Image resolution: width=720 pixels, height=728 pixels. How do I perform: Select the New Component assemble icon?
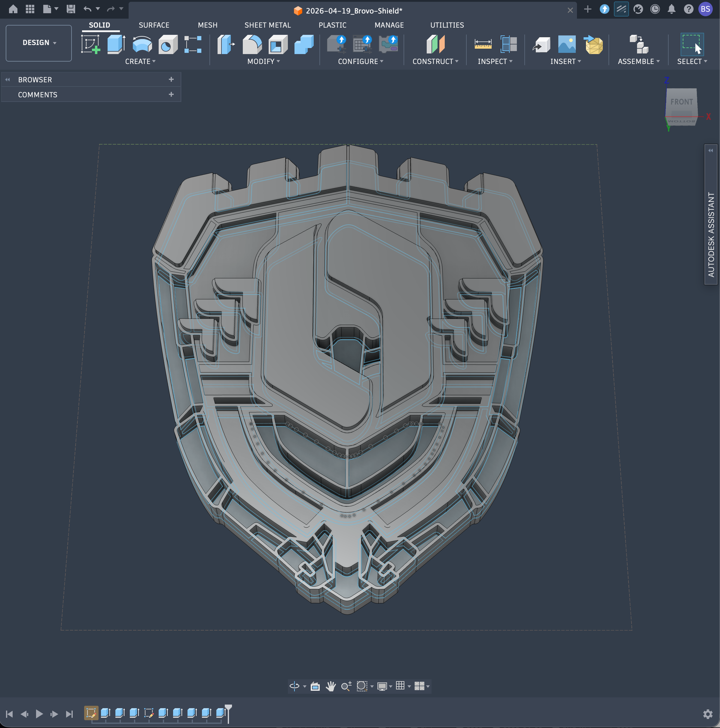[639, 44]
